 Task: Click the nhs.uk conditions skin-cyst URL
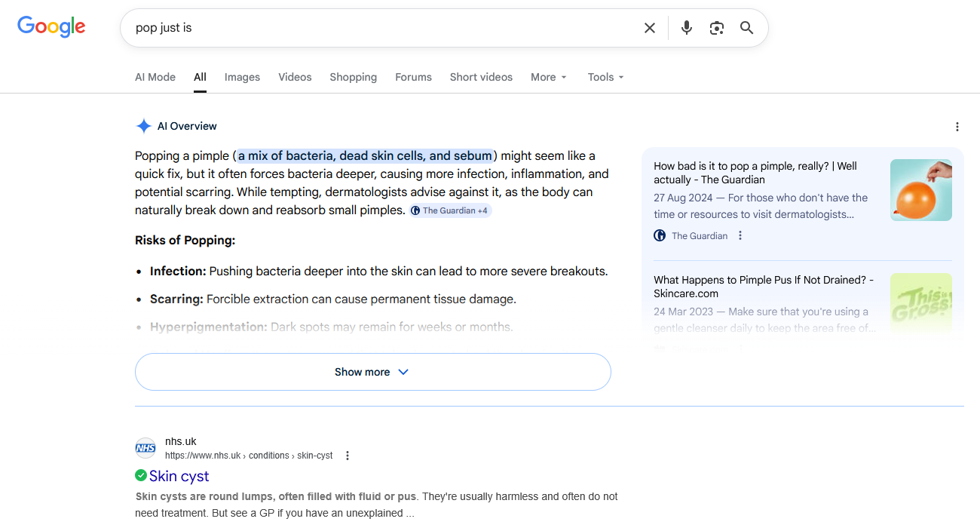pyautogui.click(x=249, y=456)
